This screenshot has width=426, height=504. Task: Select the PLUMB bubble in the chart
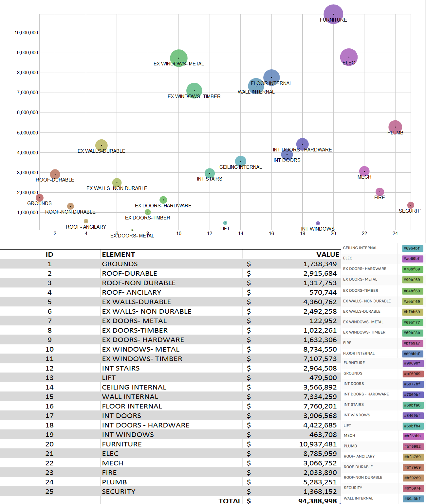395,127
